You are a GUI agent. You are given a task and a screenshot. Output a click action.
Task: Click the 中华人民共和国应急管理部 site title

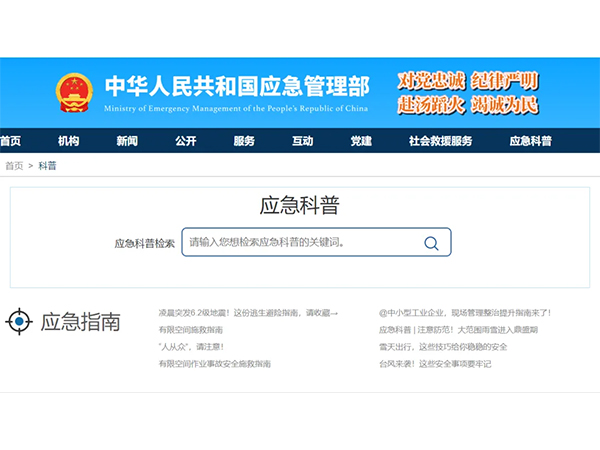(237, 86)
